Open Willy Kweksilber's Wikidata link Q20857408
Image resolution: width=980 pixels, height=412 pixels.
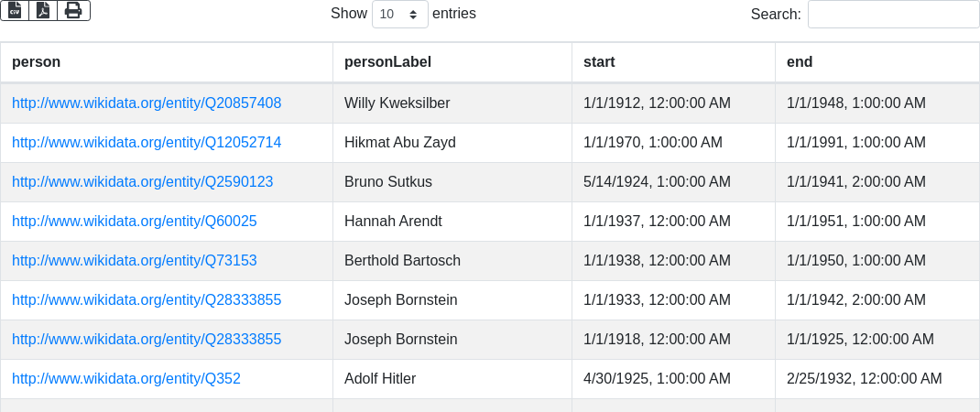[x=147, y=103]
